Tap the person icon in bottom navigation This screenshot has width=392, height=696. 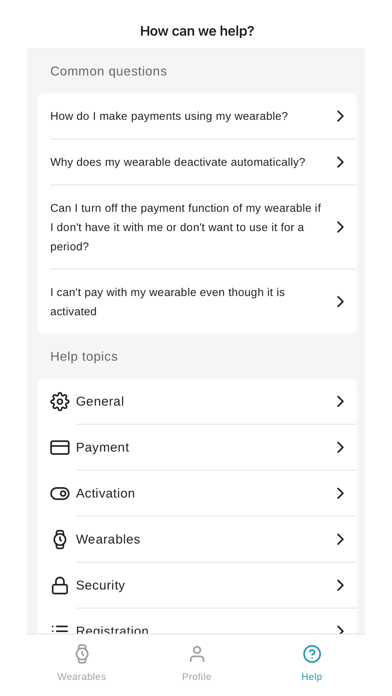(x=197, y=654)
